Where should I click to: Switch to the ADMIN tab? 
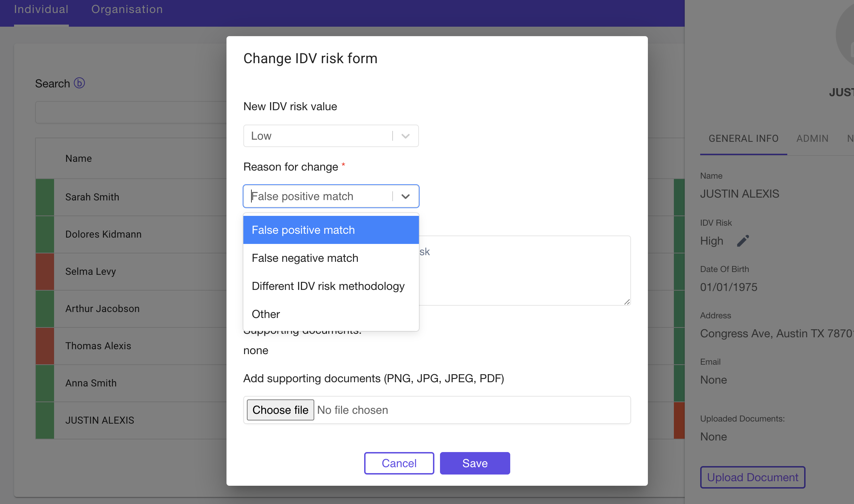(x=812, y=139)
